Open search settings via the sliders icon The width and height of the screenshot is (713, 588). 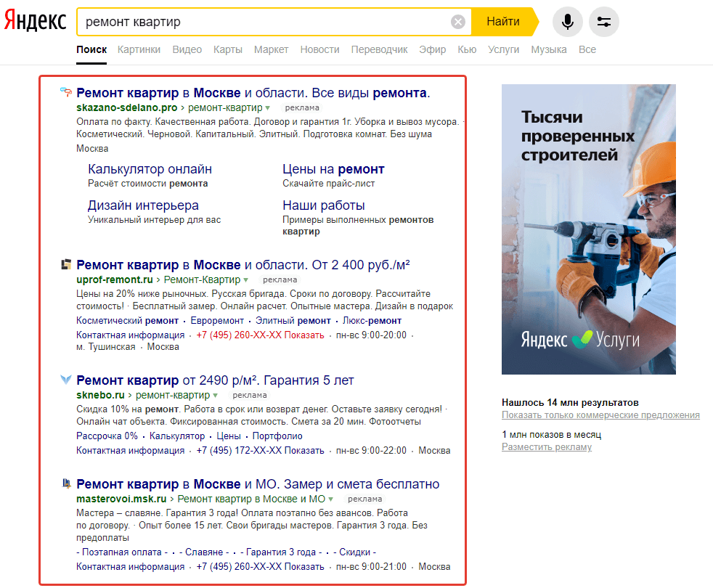point(604,22)
